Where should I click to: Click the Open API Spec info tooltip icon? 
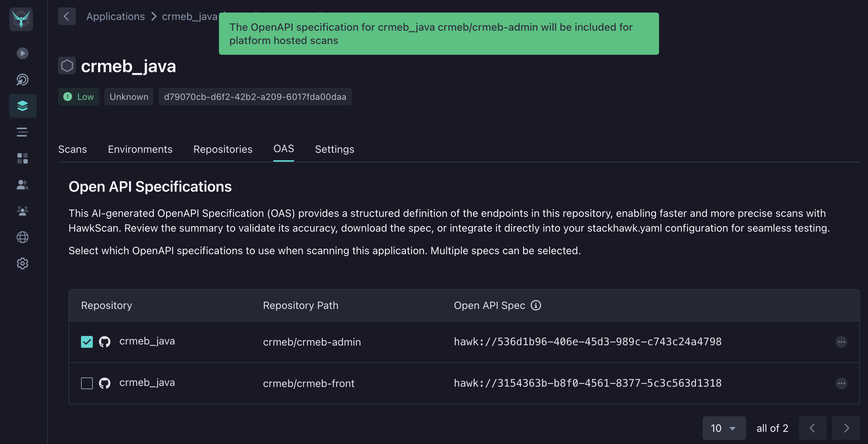coord(536,305)
